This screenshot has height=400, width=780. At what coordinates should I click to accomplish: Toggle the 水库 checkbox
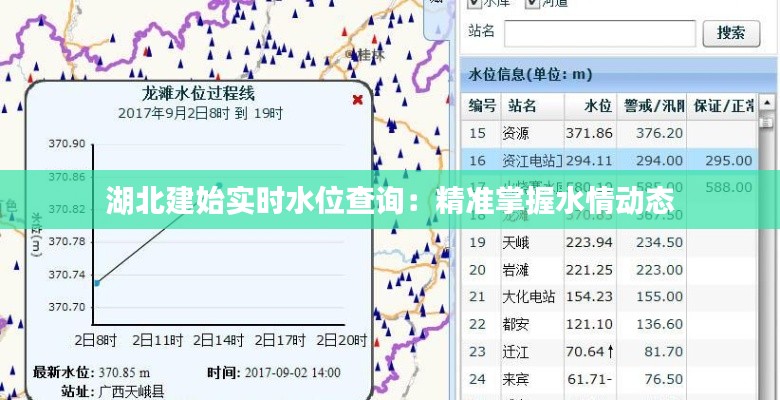point(475,3)
